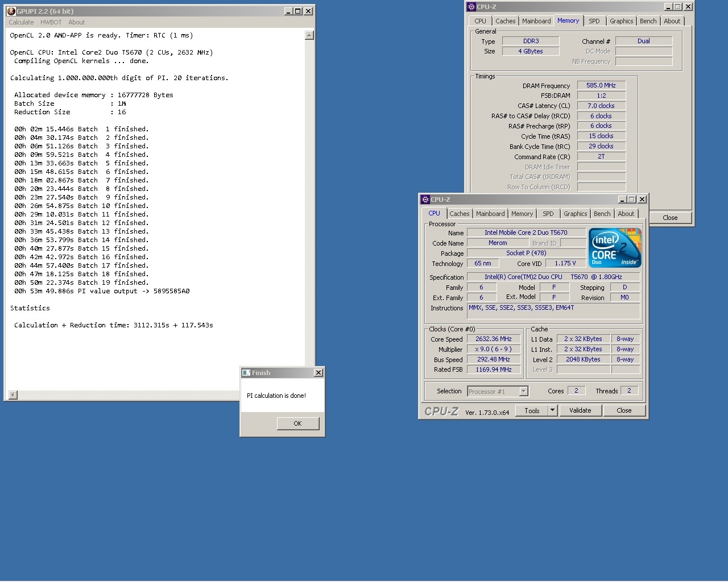Click the Bus Speed 292.48 MHz value
Image resolution: width=728 pixels, height=582 pixels.
(x=494, y=359)
